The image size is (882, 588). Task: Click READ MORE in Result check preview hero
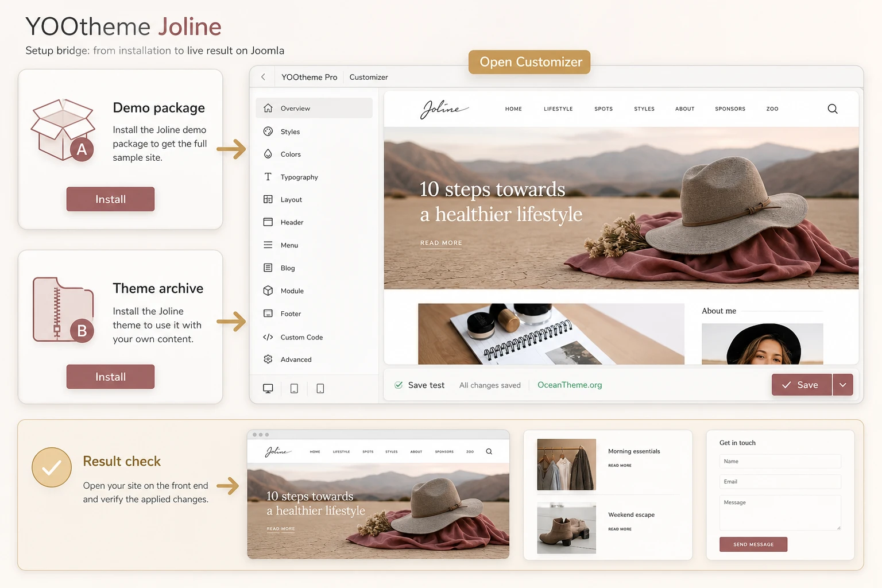(281, 529)
